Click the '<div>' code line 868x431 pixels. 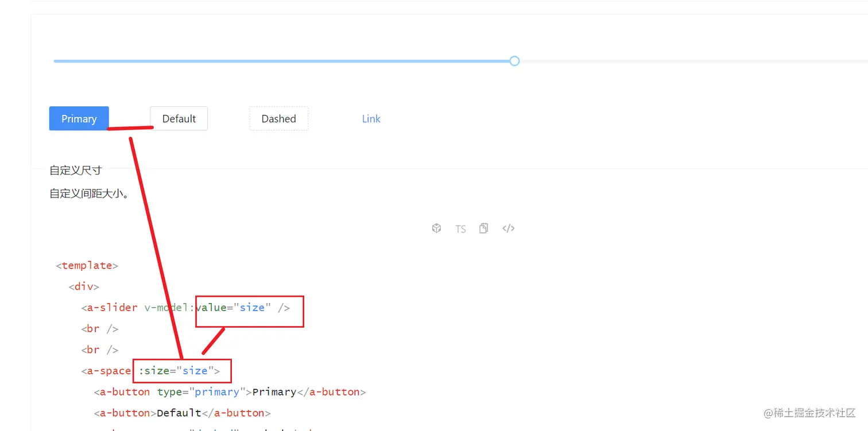[84, 286]
